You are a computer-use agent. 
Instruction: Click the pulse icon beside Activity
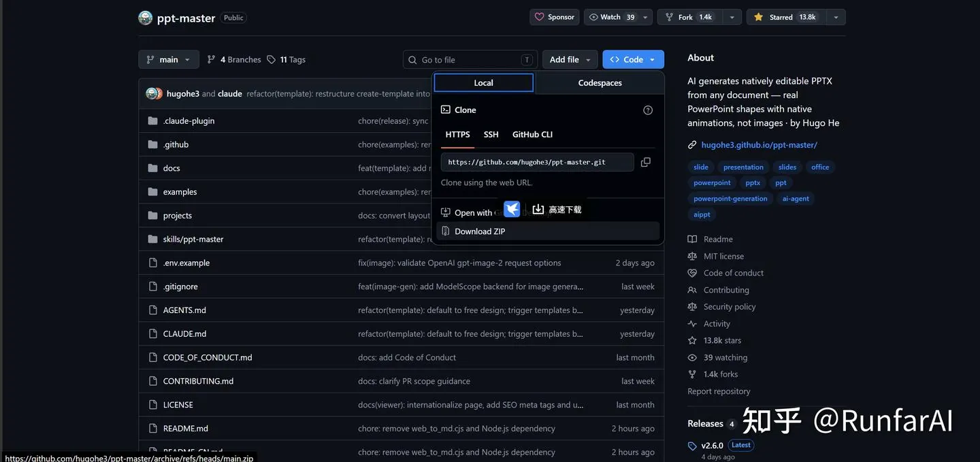[692, 324]
